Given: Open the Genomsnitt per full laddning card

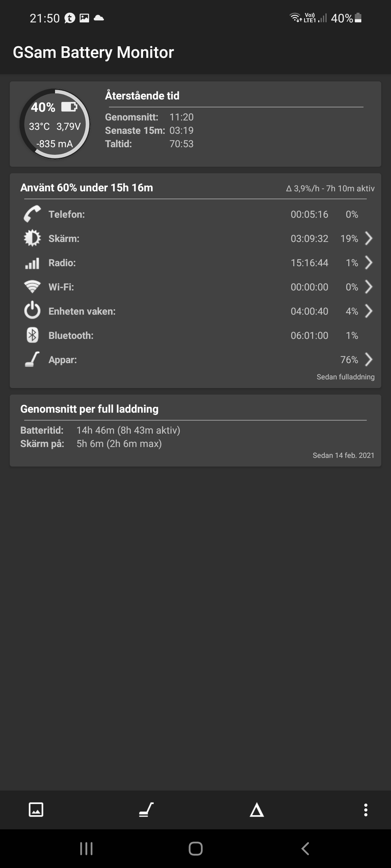Looking at the screenshot, I should [x=195, y=430].
